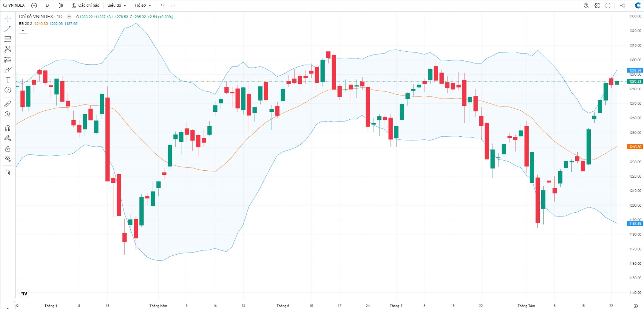Click the Chỉ số VNINDEX · 1D title

(40, 17)
